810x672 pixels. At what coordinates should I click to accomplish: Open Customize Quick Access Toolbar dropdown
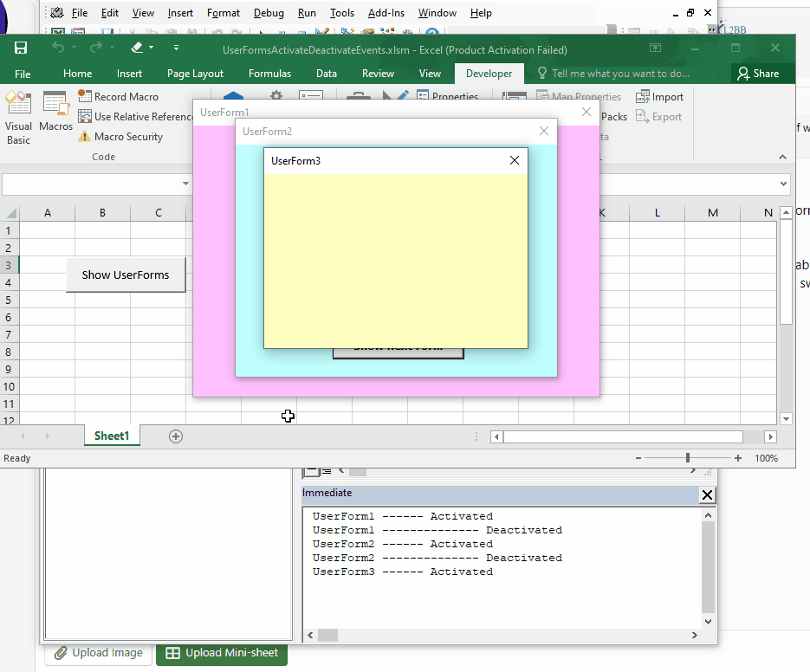point(177,48)
